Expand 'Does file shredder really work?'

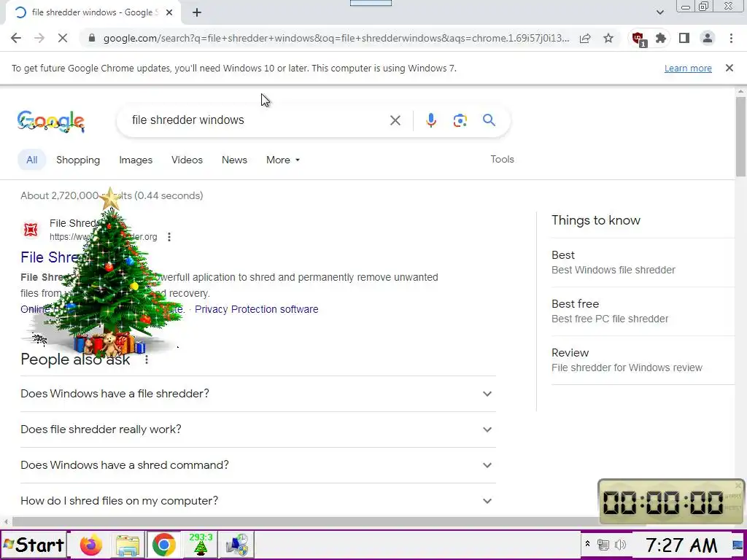[258, 429]
